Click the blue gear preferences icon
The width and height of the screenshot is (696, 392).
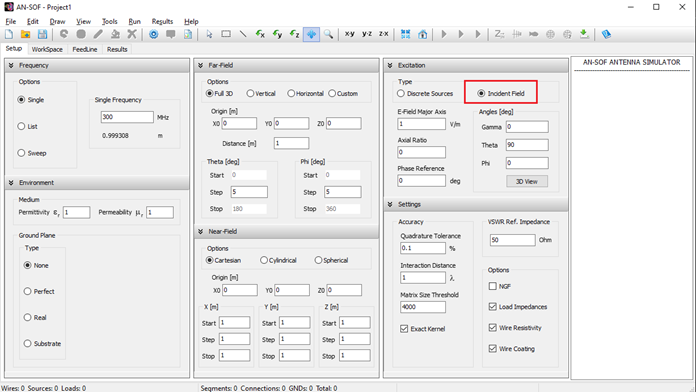point(154,34)
